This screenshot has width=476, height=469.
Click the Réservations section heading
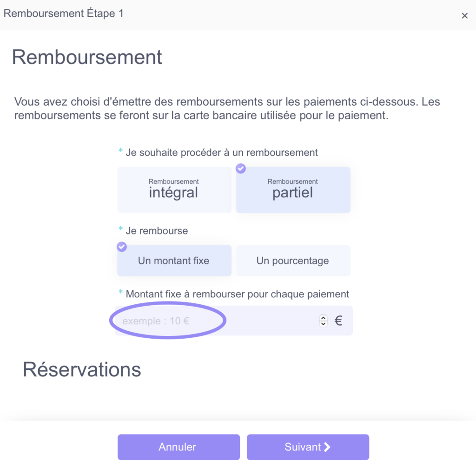click(82, 369)
